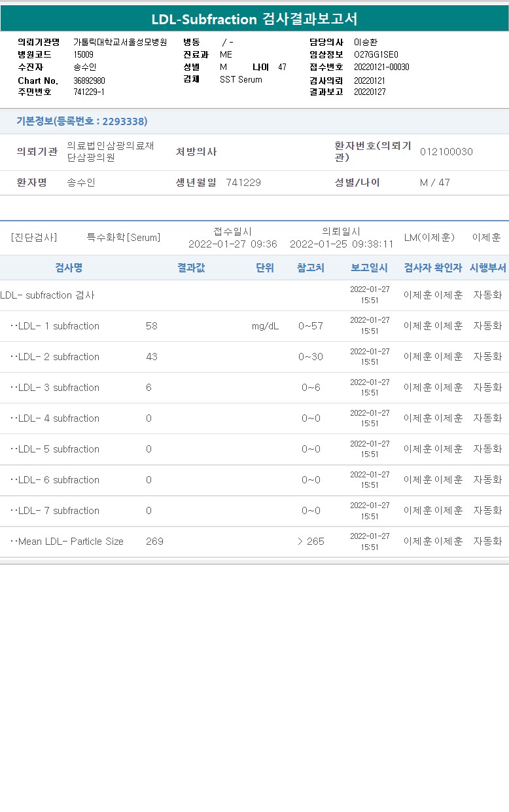Click request datetime 2022-01-25 09:38:11
Image resolution: width=509 pixels, height=812 pixels.
(342, 244)
